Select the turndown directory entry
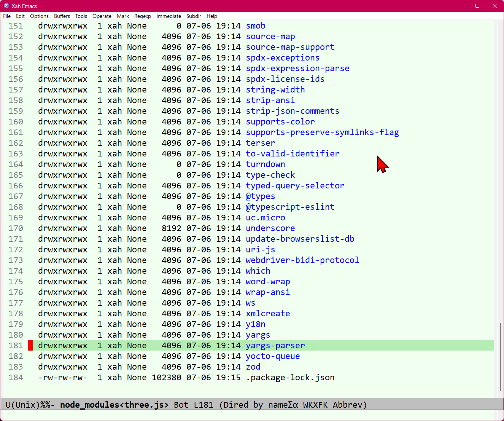Image resolution: width=504 pixels, height=421 pixels. tap(266, 164)
